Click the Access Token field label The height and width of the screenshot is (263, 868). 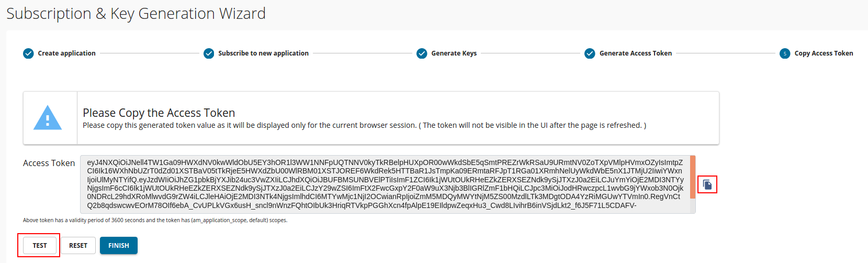49,163
